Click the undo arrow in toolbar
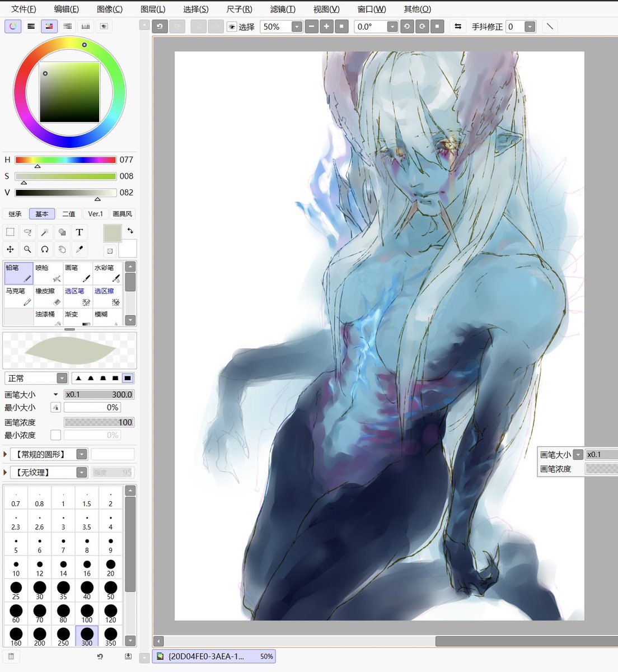This screenshot has width=618, height=672. (x=160, y=26)
